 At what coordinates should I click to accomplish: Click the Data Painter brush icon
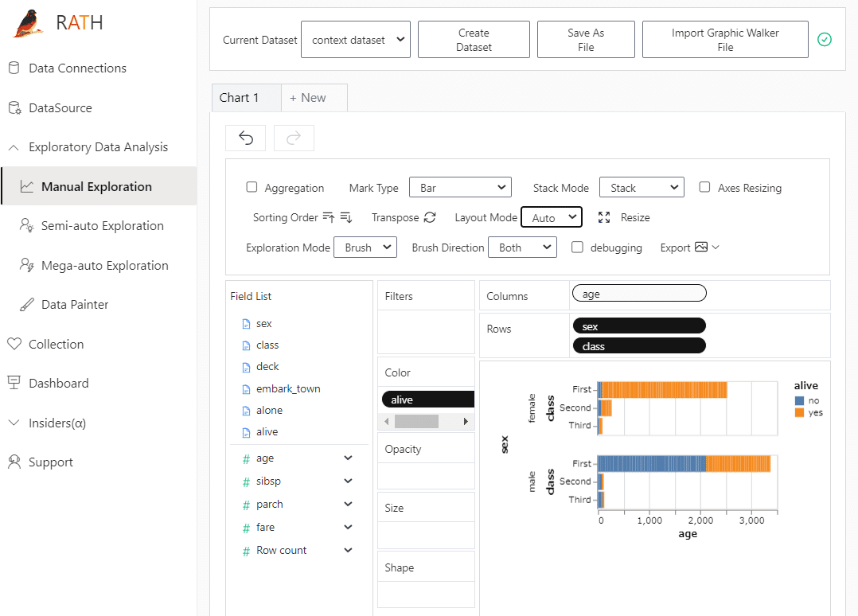click(x=27, y=305)
